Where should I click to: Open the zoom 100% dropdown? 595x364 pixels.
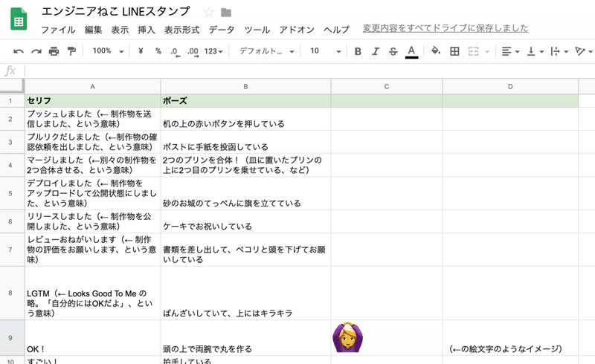click(x=108, y=51)
